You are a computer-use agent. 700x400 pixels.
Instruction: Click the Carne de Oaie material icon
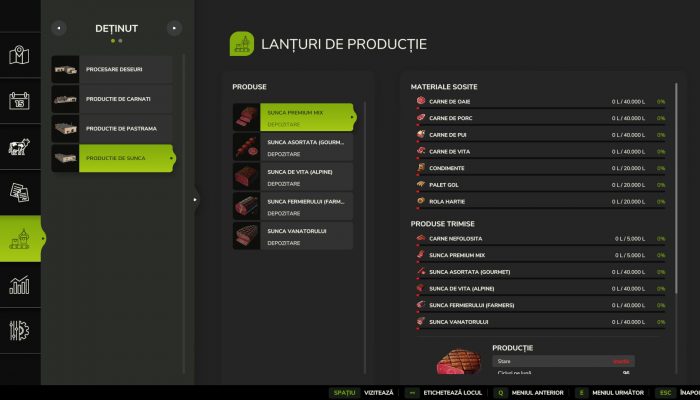coord(418,102)
